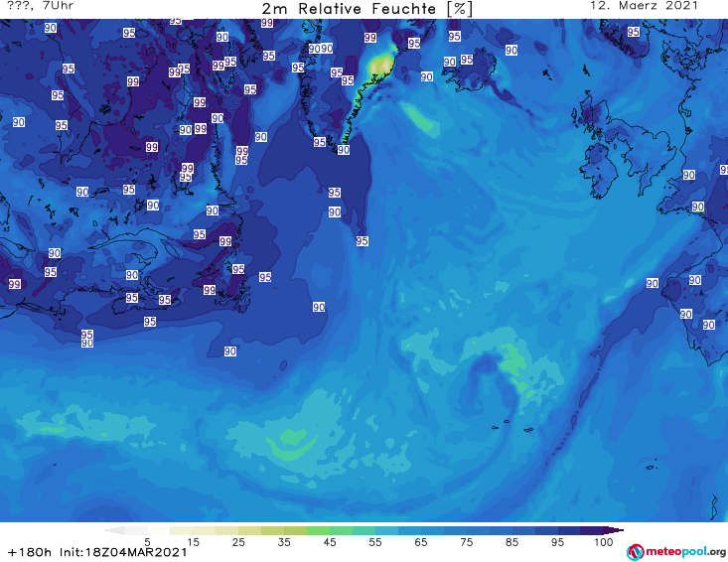Click the yellow dry spot on Greenland's coast
The height and width of the screenshot is (562, 728).
coord(380,67)
